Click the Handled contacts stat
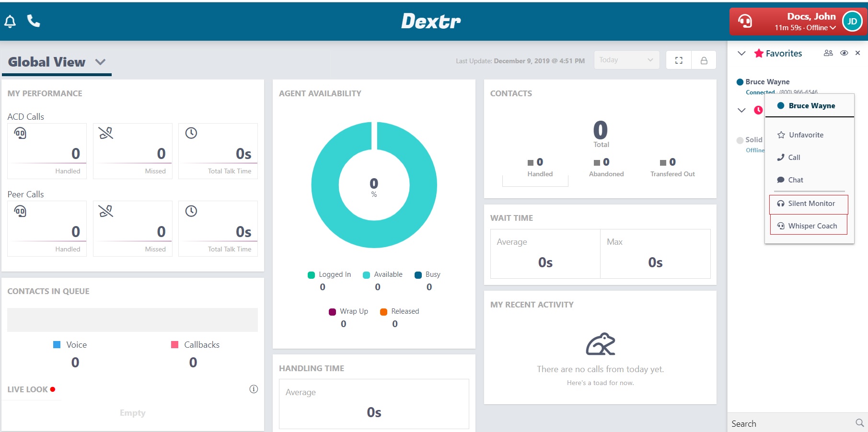868x432 pixels. [540, 168]
